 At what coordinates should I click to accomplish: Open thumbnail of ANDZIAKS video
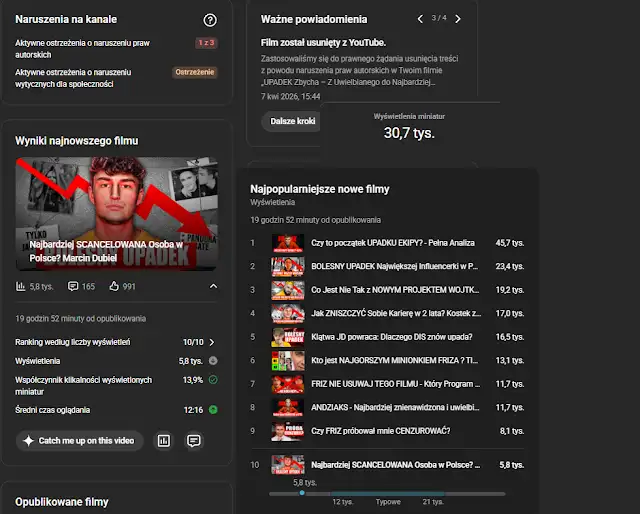pyautogui.click(x=288, y=407)
